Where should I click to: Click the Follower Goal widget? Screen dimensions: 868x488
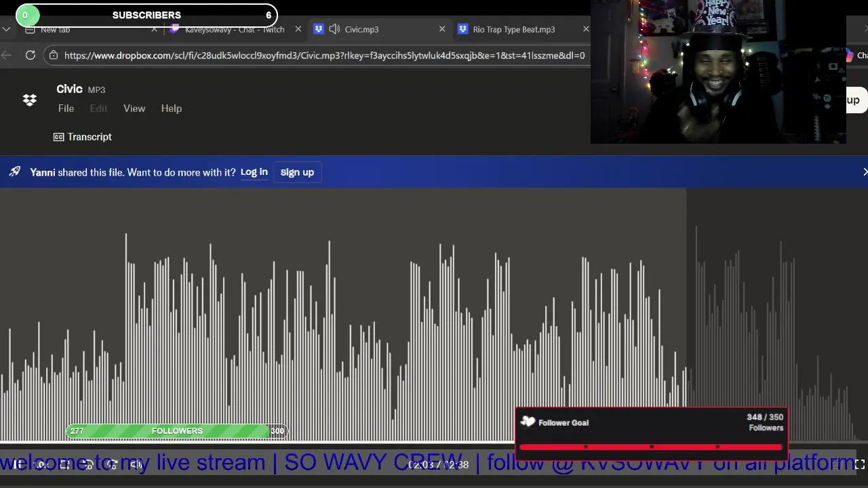point(652,434)
